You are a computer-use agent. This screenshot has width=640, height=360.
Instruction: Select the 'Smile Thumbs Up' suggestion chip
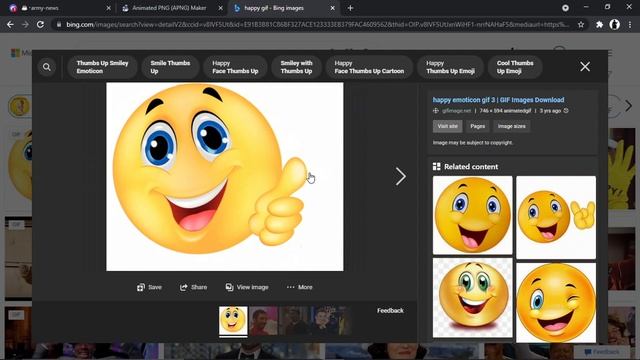click(x=170, y=67)
